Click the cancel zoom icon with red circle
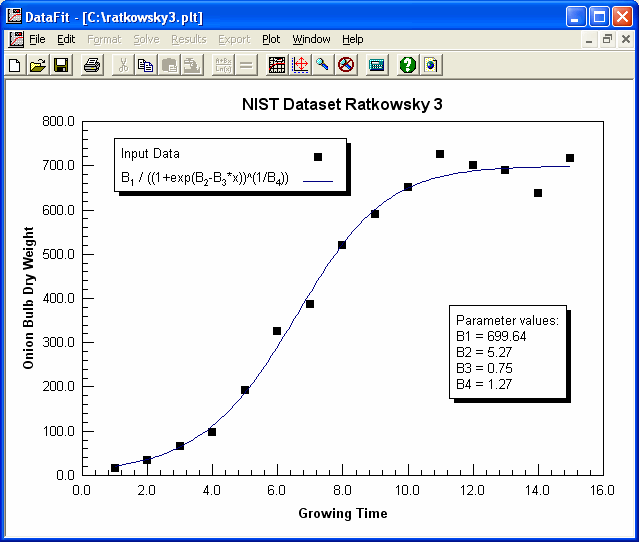639x542 pixels. (x=346, y=65)
